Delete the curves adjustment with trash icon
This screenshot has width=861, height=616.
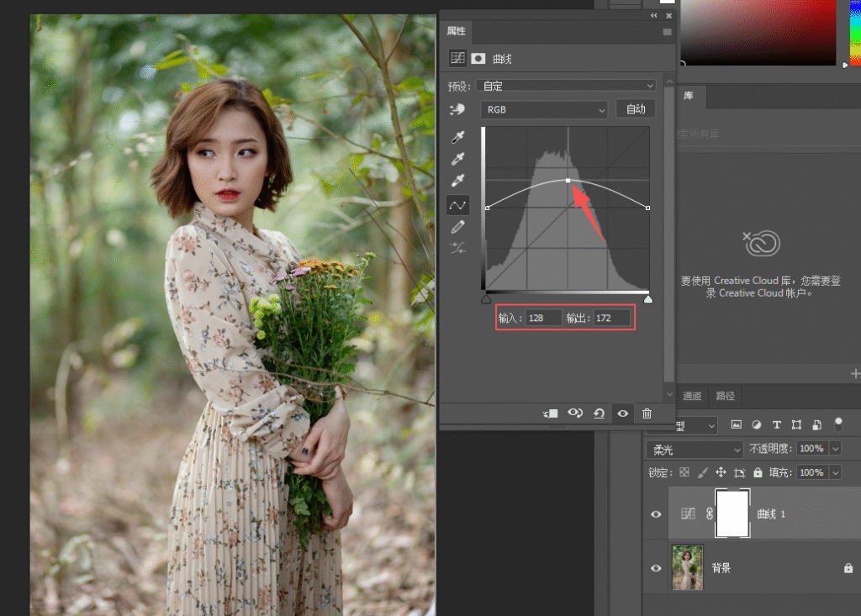coord(647,413)
